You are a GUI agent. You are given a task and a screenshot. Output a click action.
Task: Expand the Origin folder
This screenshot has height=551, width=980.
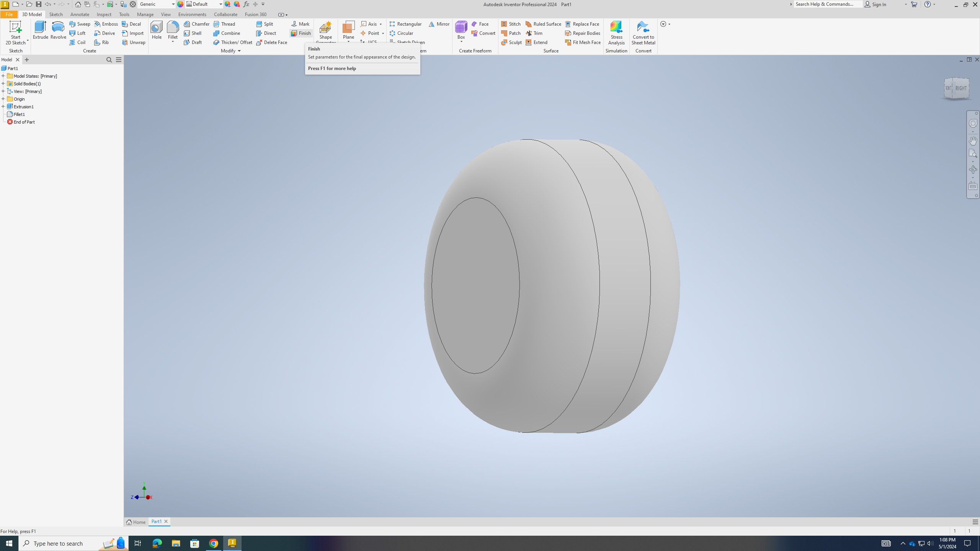click(3, 99)
